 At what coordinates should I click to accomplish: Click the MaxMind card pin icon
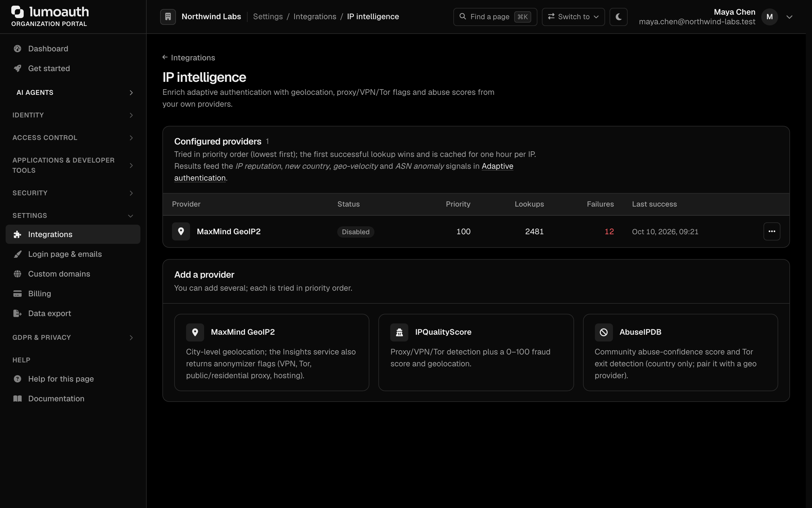(195, 332)
